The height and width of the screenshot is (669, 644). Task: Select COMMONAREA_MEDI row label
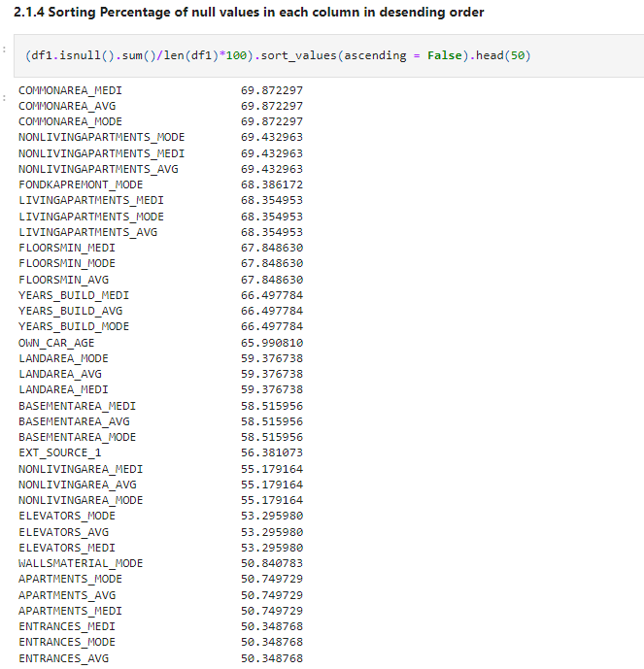(70, 90)
